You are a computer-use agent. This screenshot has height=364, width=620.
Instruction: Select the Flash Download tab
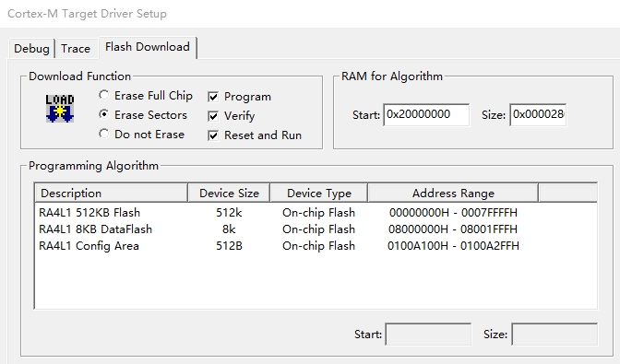[148, 47]
